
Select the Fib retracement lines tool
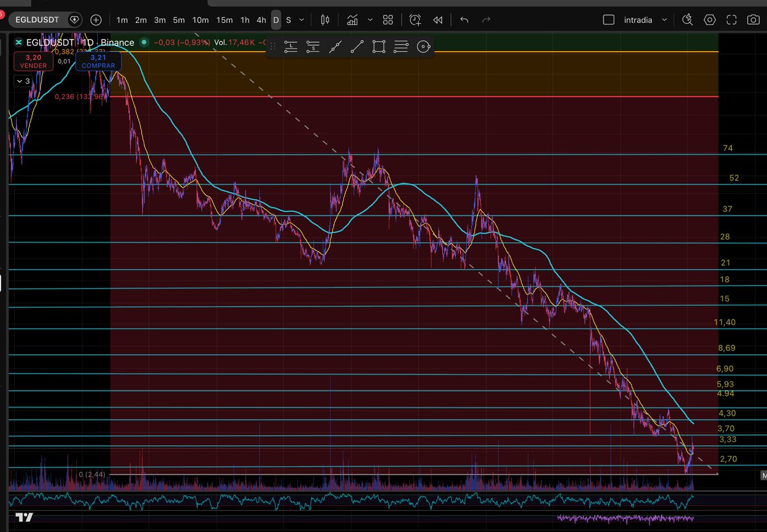click(401, 47)
